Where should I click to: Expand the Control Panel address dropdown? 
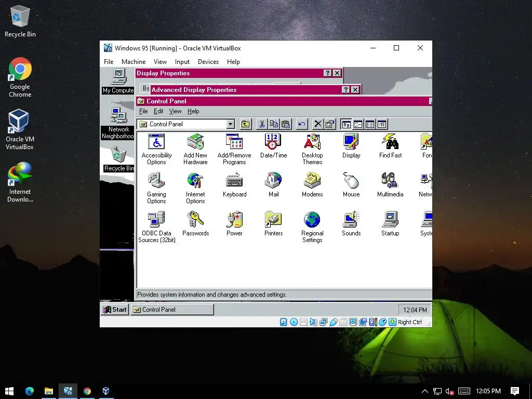tap(230, 124)
